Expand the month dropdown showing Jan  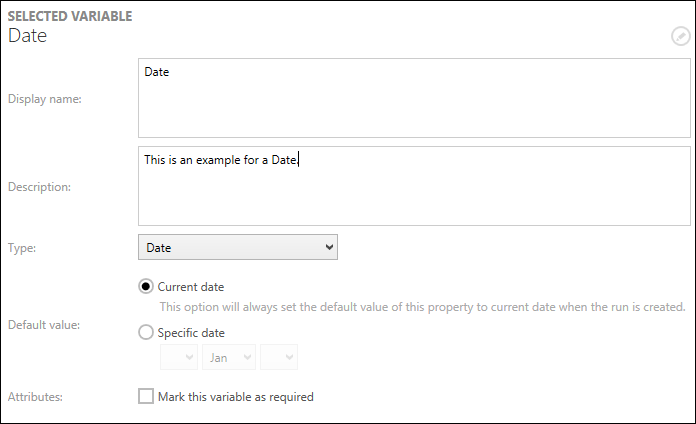pos(229,357)
